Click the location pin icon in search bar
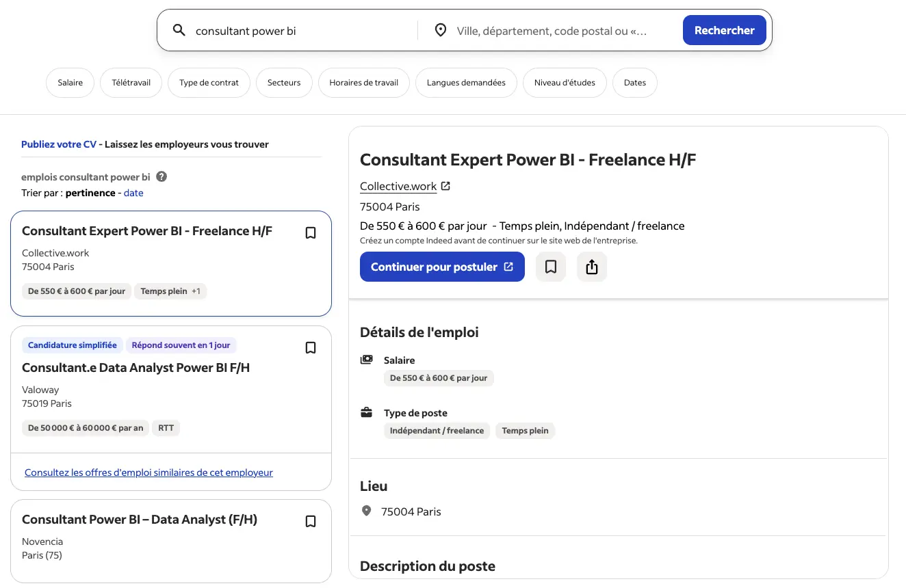The image size is (906, 588). (x=441, y=30)
